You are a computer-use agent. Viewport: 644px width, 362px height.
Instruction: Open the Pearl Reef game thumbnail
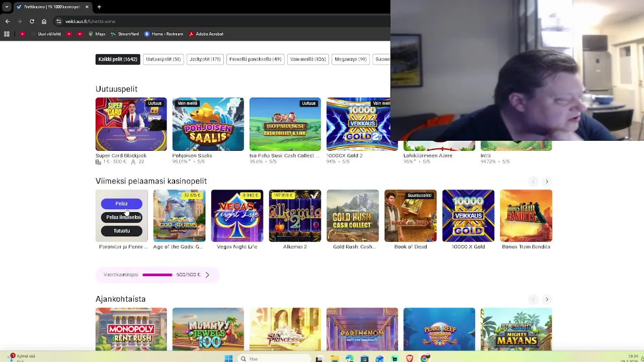click(439, 329)
